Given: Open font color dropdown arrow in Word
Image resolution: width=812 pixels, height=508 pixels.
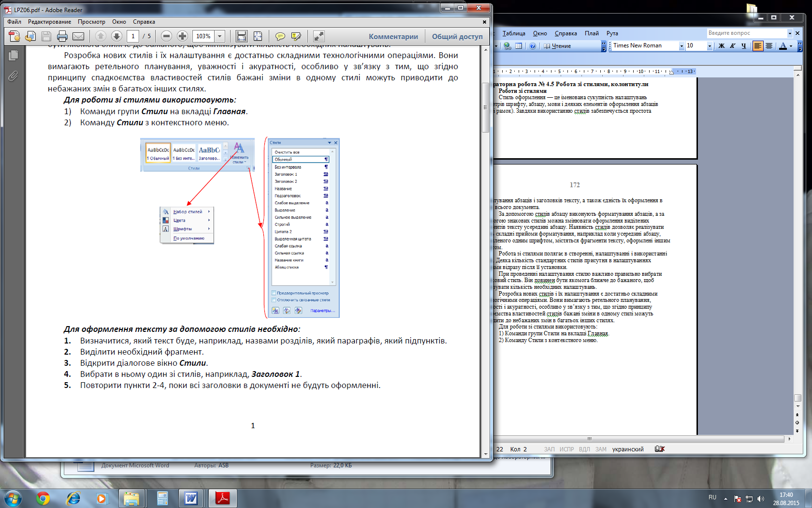Looking at the screenshot, I should pyautogui.click(x=791, y=46).
